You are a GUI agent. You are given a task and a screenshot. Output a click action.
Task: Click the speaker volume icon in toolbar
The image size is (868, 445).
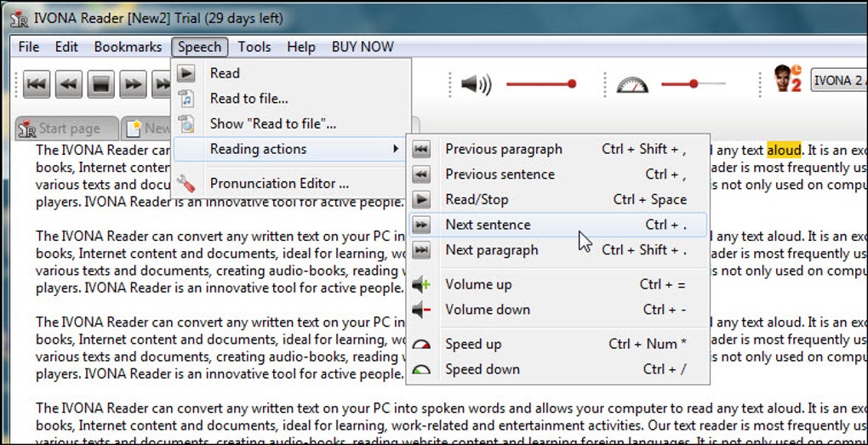tap(476, 84)
